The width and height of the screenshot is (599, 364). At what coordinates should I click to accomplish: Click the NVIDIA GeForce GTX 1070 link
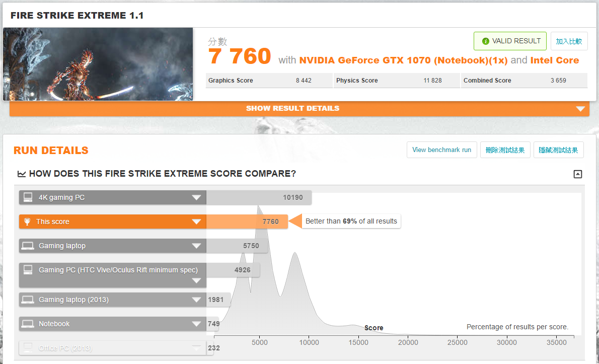(x=403, y=60)
